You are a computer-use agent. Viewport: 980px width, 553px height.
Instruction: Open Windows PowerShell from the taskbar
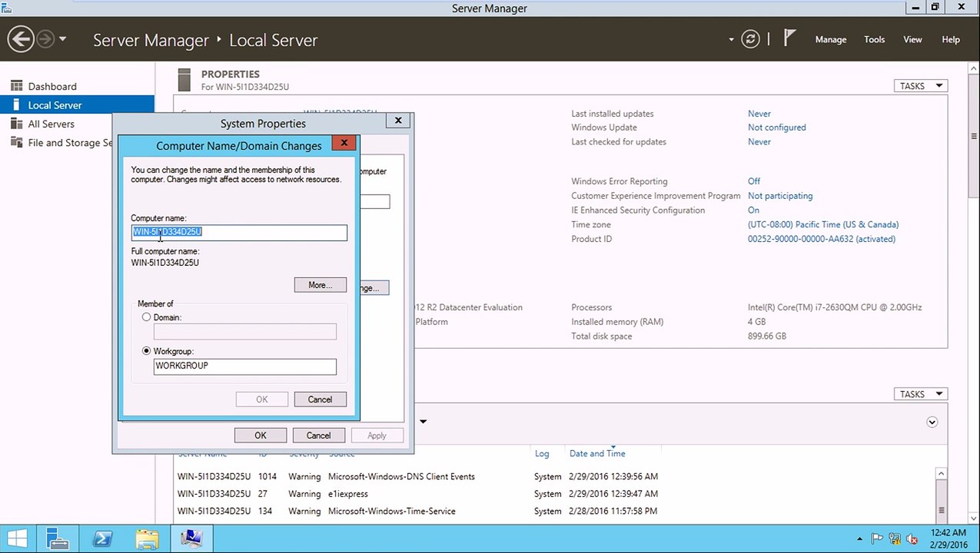click(x=102, y=538)
